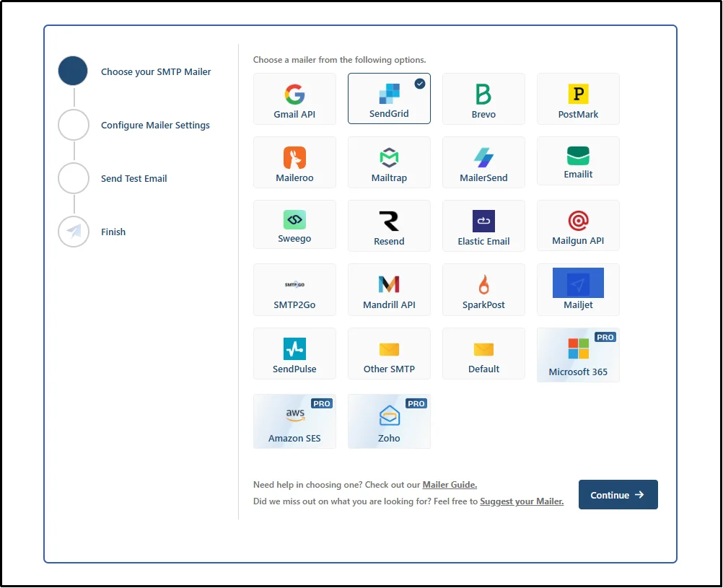Click the paper plane Finish step circle
Screen dimensions: 723x588
(x=74, y=232)
